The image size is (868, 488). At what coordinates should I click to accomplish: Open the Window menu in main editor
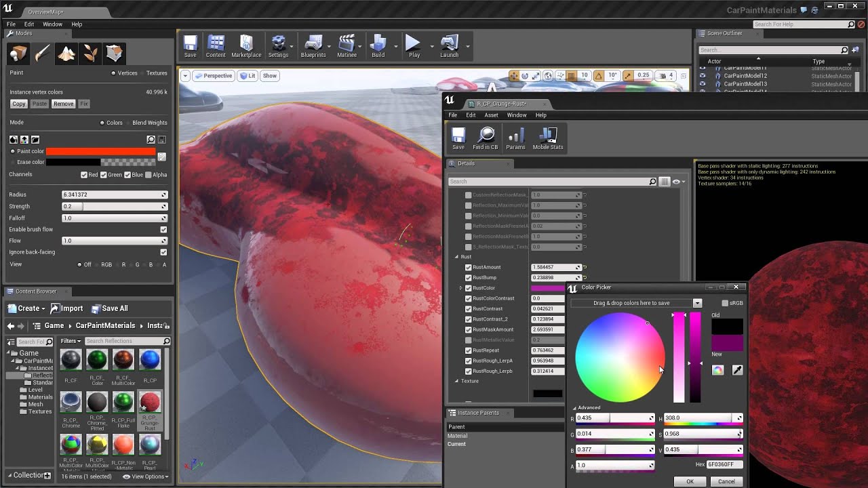pyautogui.click(x=52, y=24)
